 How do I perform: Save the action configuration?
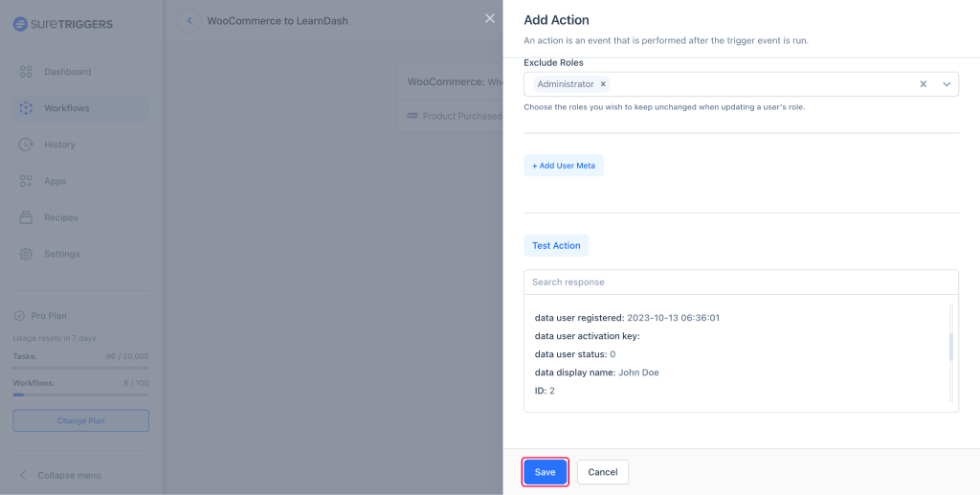(546, 472)
